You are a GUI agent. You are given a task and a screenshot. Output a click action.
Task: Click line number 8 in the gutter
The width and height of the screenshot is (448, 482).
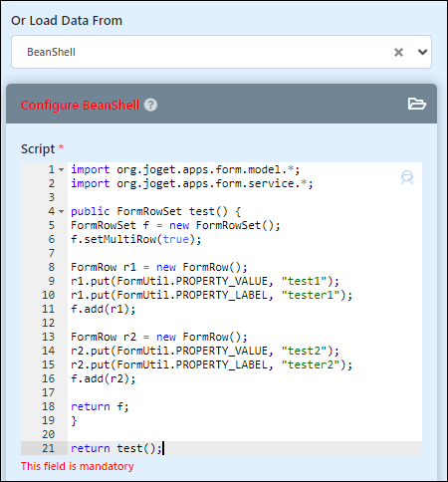point(52,267)
